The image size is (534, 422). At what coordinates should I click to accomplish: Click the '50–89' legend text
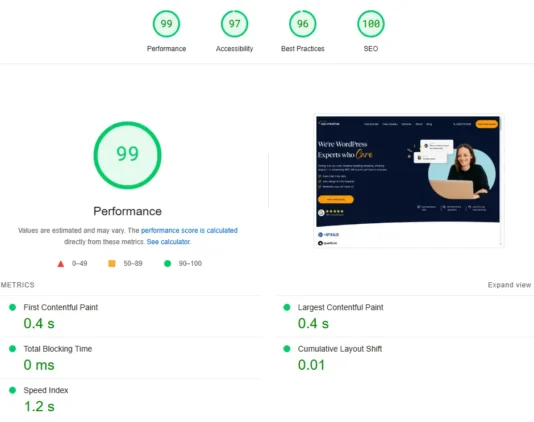133,264
